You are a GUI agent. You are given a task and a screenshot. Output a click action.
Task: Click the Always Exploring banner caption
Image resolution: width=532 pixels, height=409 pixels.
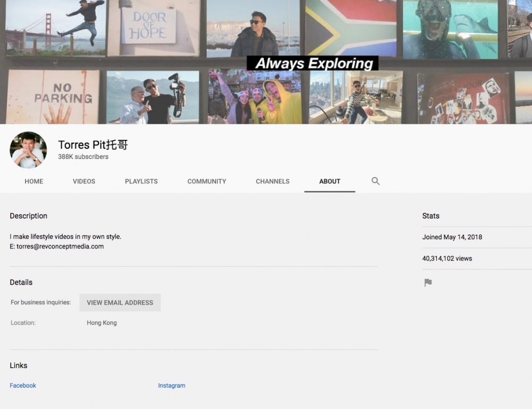pyautogui.click(x=313, y=63)
